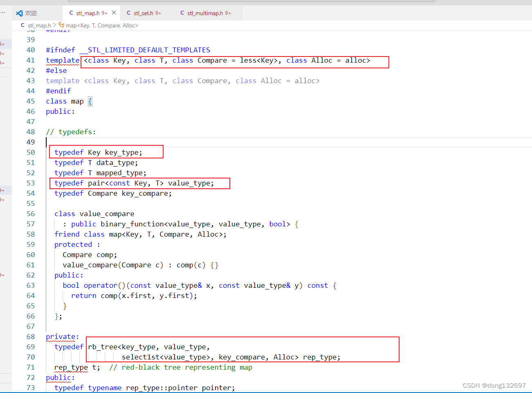
Task: Click the C file icon on stl_multimap.h tab
Action: click(182, 13)
